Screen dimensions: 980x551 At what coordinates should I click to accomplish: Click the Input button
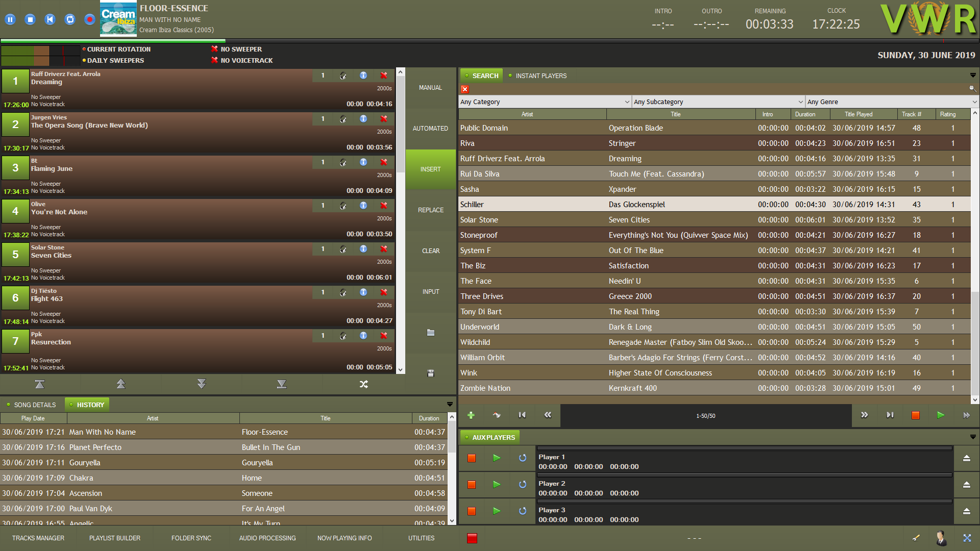tap(431, 292)
